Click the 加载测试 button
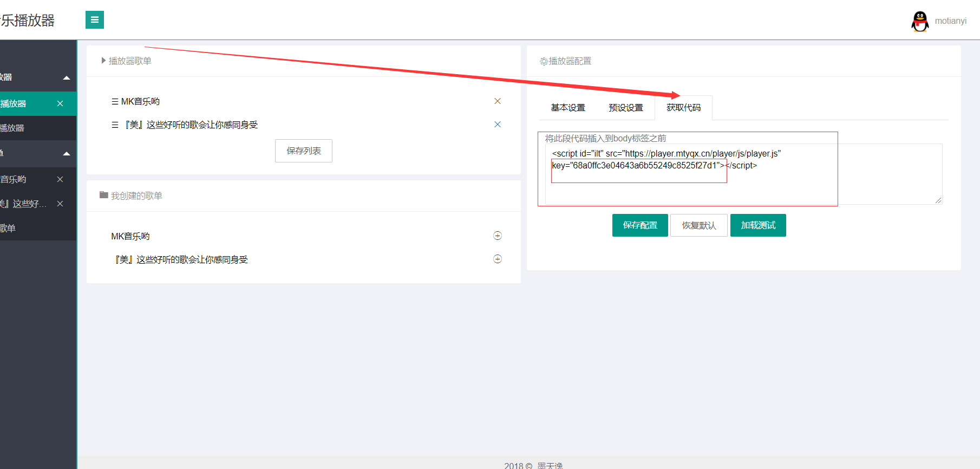This screenshot has height=469, width=980. click(x=758, y=225)
